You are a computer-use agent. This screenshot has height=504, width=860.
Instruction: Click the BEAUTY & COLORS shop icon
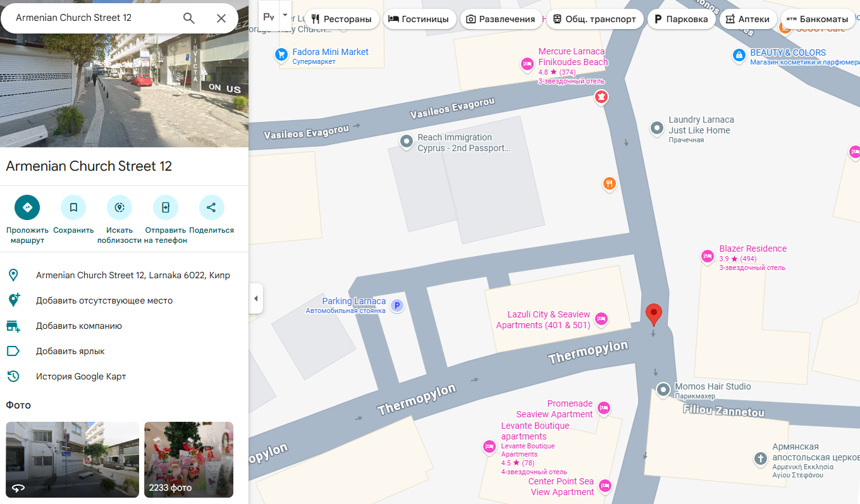pos(739,56)
